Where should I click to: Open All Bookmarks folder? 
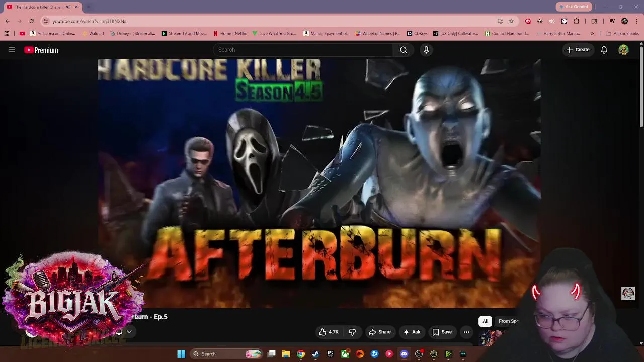click(x=622, y=34)
